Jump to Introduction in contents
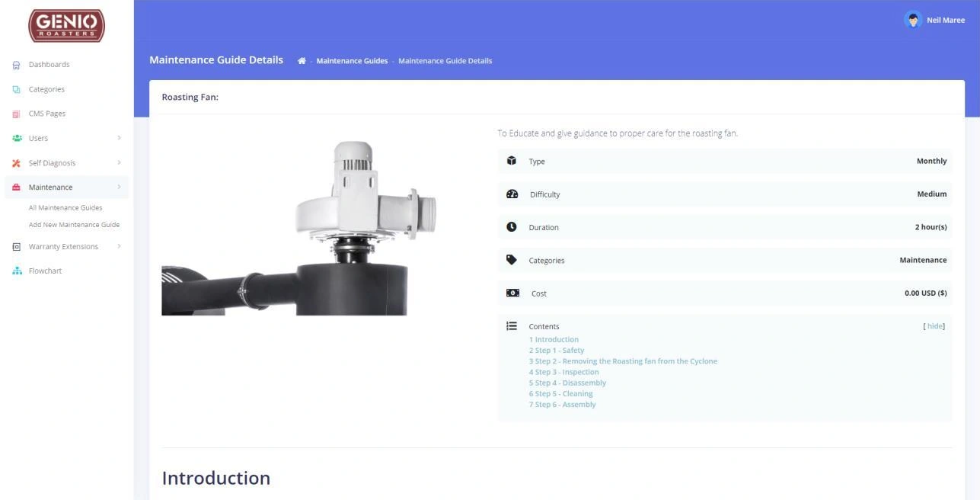980x500 pixels. [554, 340]
